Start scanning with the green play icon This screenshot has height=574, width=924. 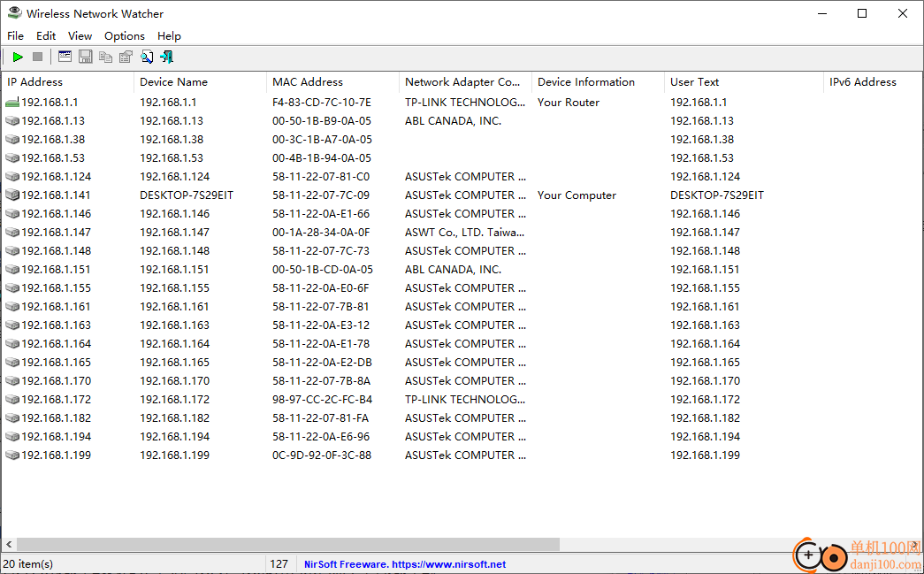click(18, 57)
